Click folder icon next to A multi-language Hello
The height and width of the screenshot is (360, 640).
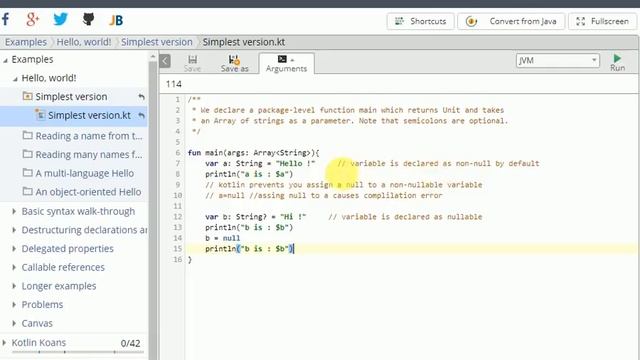27,173
